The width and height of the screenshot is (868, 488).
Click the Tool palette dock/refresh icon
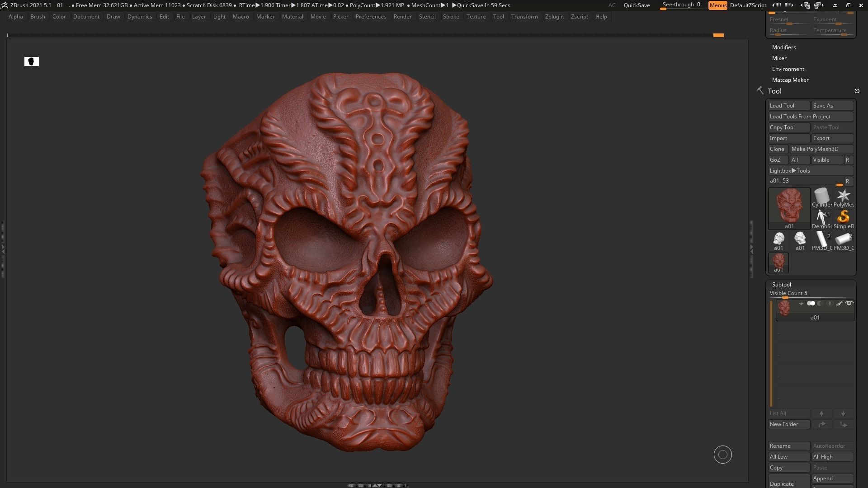point(857,91)
